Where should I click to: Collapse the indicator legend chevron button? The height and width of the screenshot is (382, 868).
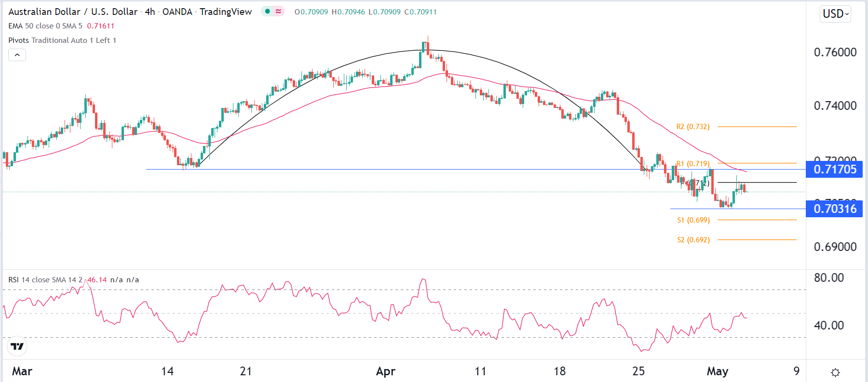(17, 55)
